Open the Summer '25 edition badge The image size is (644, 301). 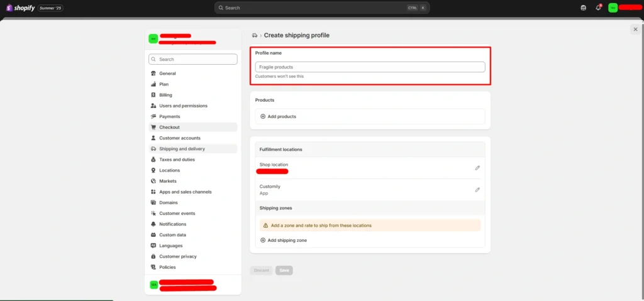coord(50,8)
